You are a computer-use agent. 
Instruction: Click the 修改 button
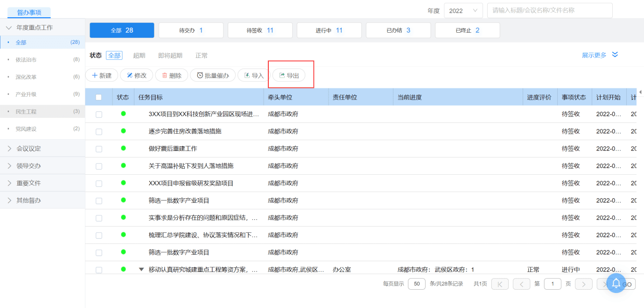(137, 75)
